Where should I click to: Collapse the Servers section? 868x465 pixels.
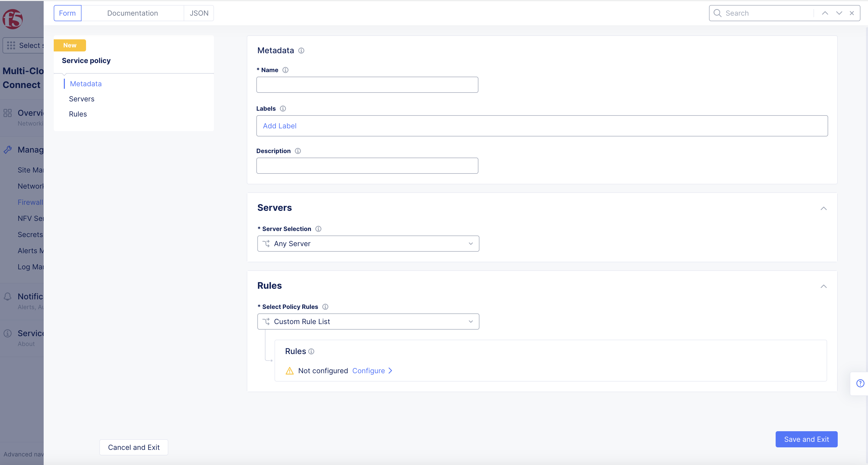(x=824, y=209)
